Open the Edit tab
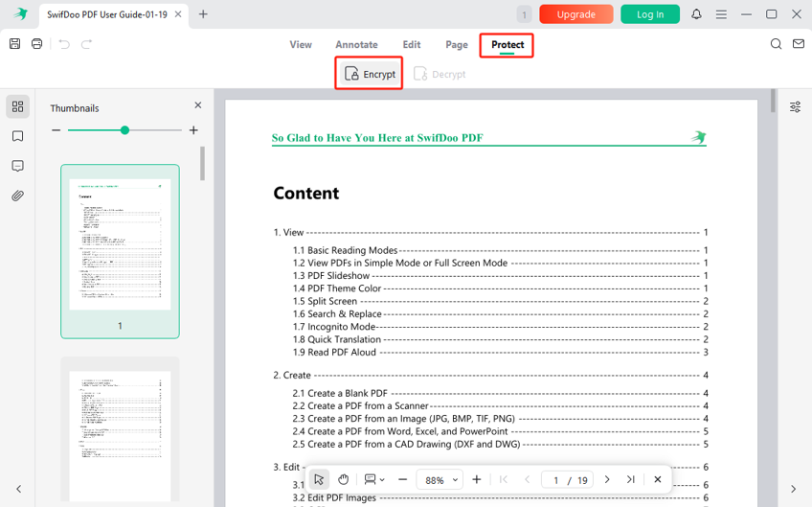812x507 pixels. click(412, 45)
